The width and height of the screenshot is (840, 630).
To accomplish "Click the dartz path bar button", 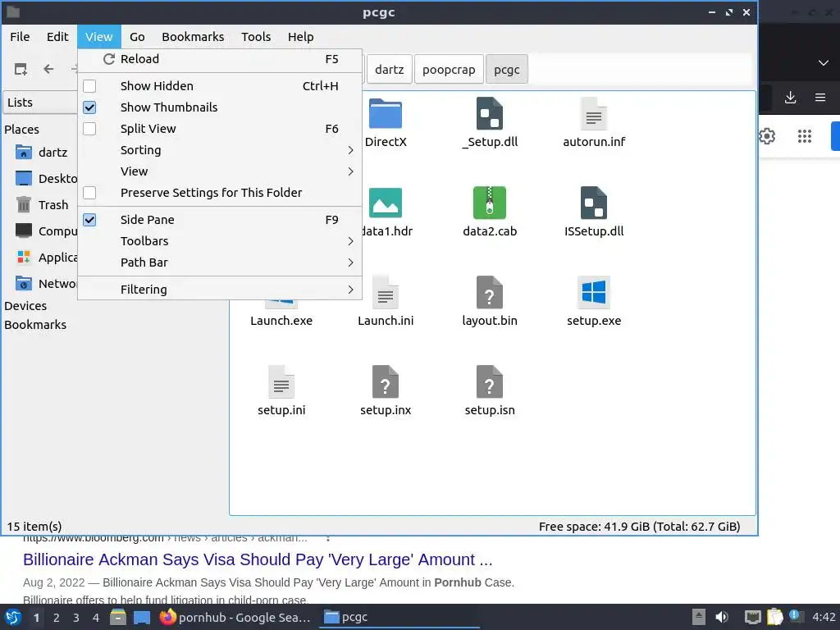I will tap(389, 69).
